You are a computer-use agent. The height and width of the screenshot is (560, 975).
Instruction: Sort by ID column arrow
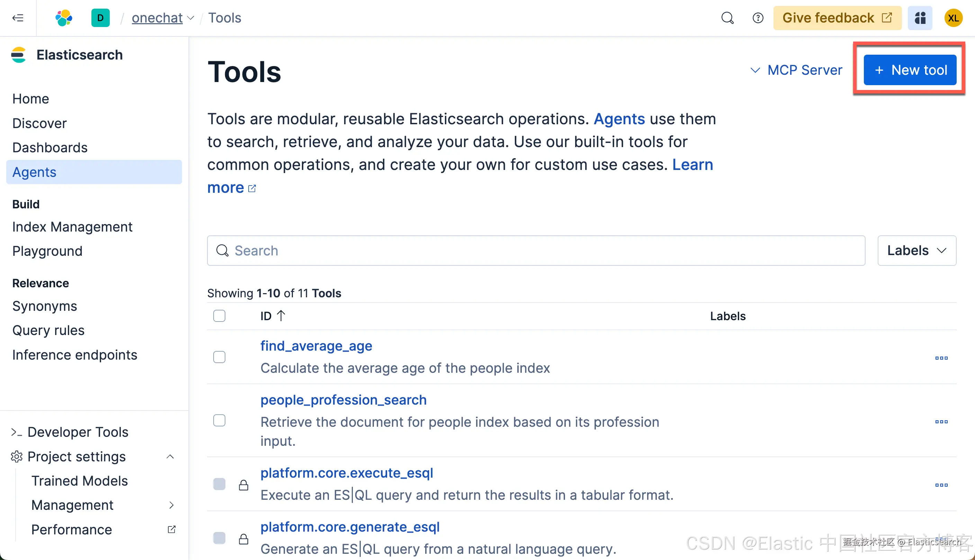pos(281,316)
